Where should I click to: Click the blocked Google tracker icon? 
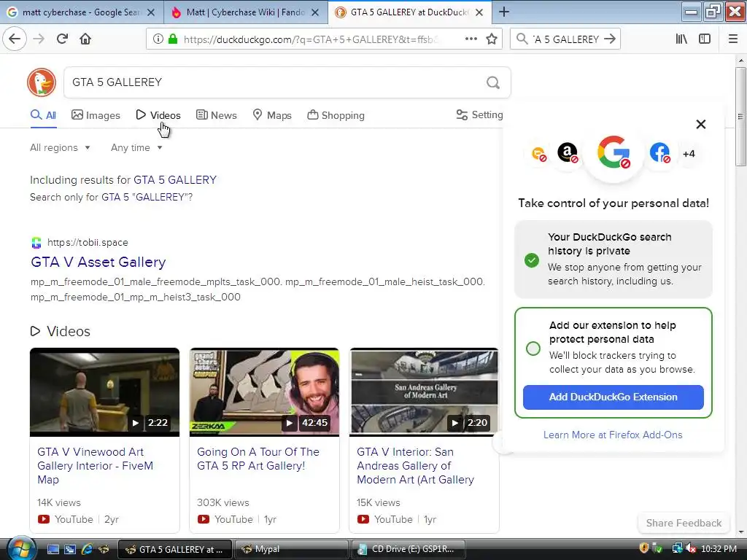click(614, 152)
